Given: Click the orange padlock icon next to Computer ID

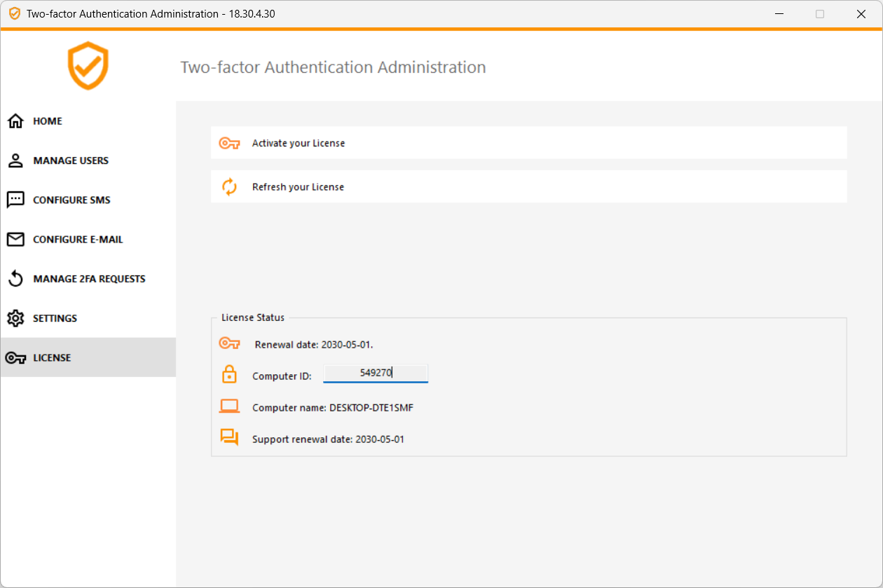Looking at the screenshot, I should (x=229, y=375).
